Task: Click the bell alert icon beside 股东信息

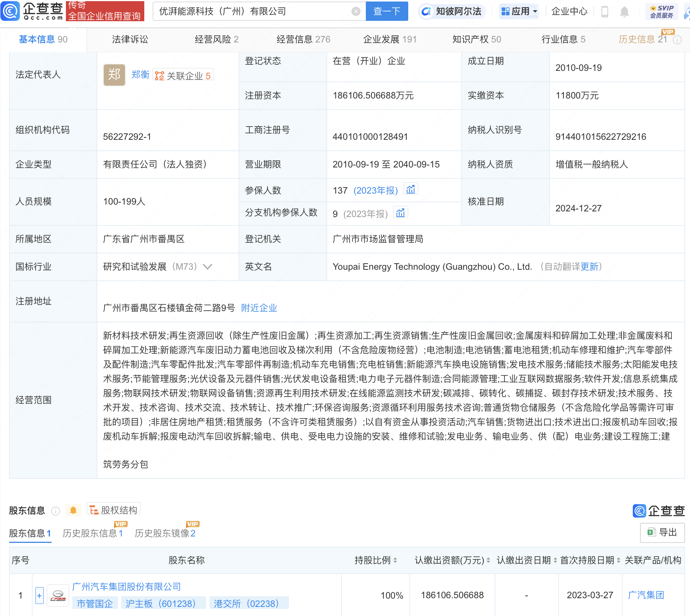Action: [x=73, y=511]
